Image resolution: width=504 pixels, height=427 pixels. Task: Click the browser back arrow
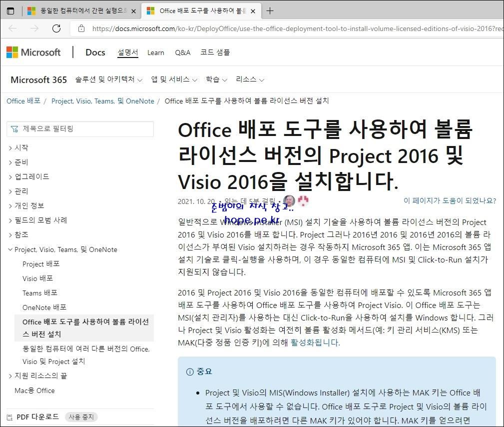click(13, 28)
